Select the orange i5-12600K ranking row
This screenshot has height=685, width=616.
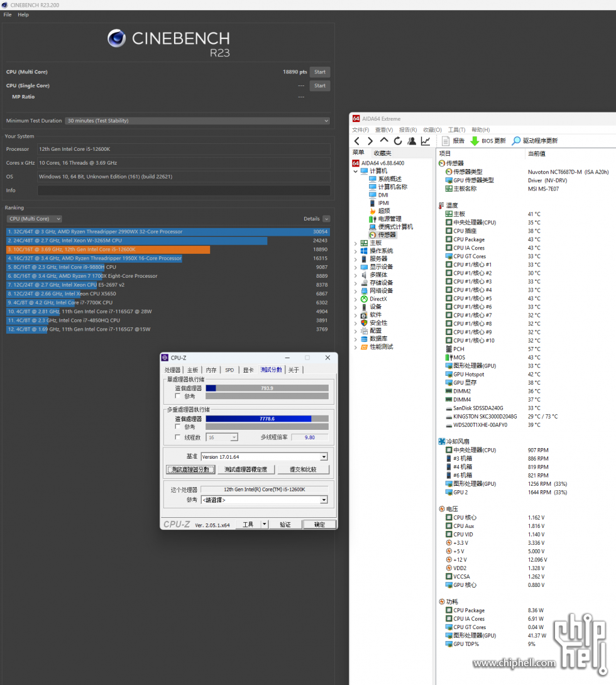(x=168, y=249)
